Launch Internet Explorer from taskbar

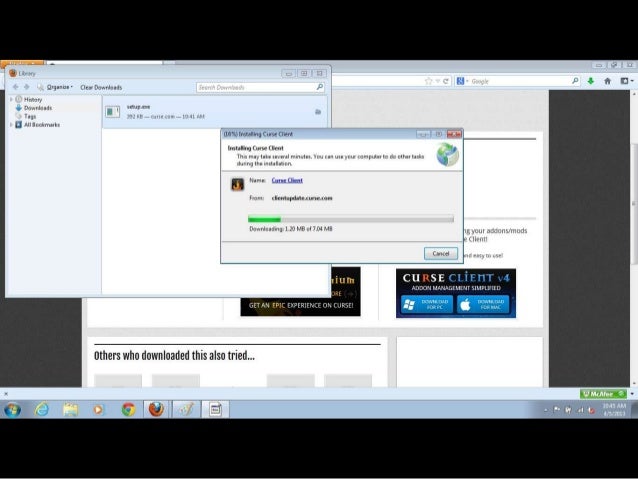tap(42, 409)
